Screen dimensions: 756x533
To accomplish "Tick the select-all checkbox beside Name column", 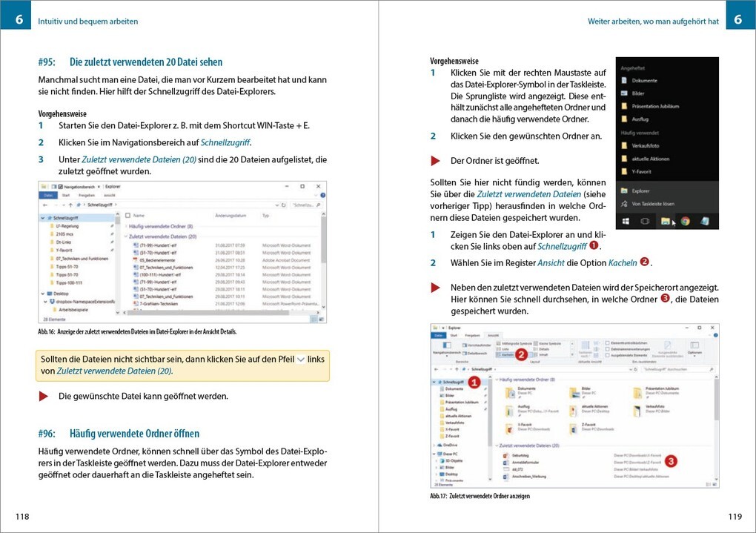I will [128, 216].
